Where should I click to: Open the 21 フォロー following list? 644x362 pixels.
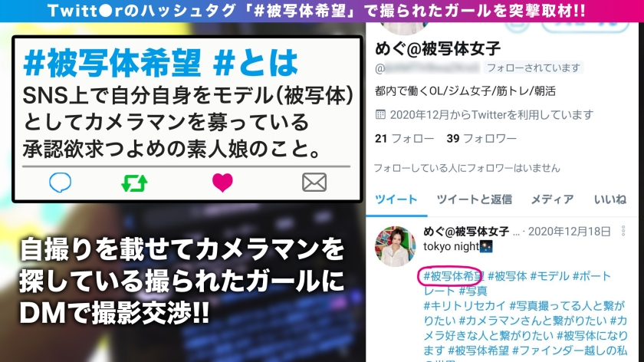(404, 139)
